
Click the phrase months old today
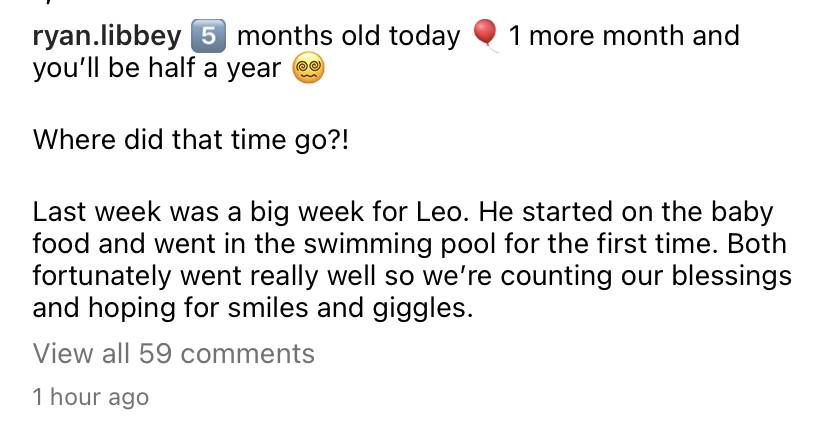[x=349, y=36]
